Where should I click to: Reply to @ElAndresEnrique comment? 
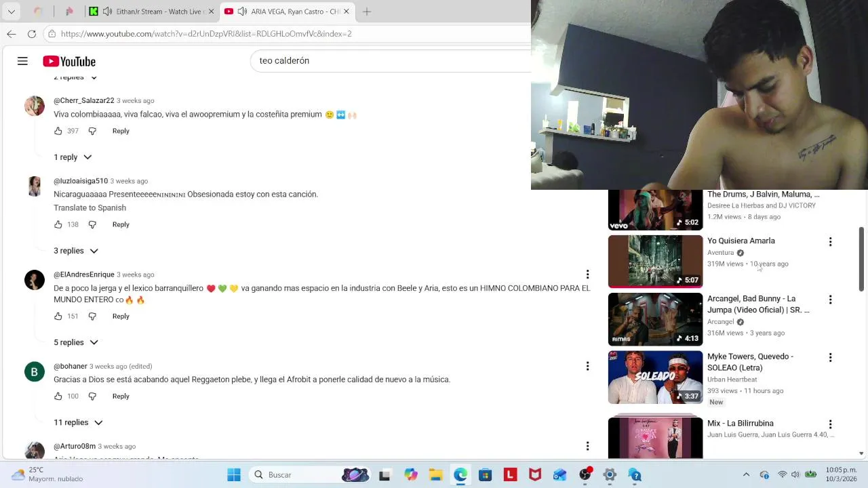click(x=121, y=316)
